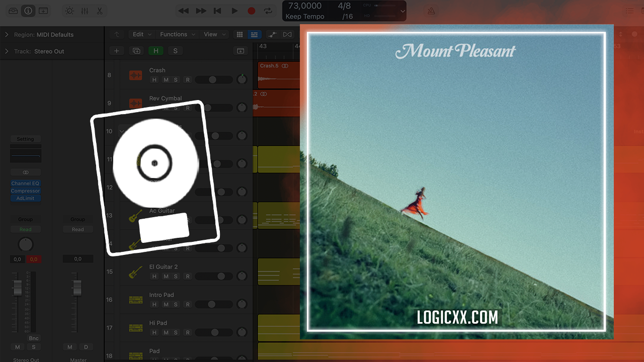This screenshot has height=362, width=644.
Task: Click the Hi Pad track volume slider
Action: [214, 332]
